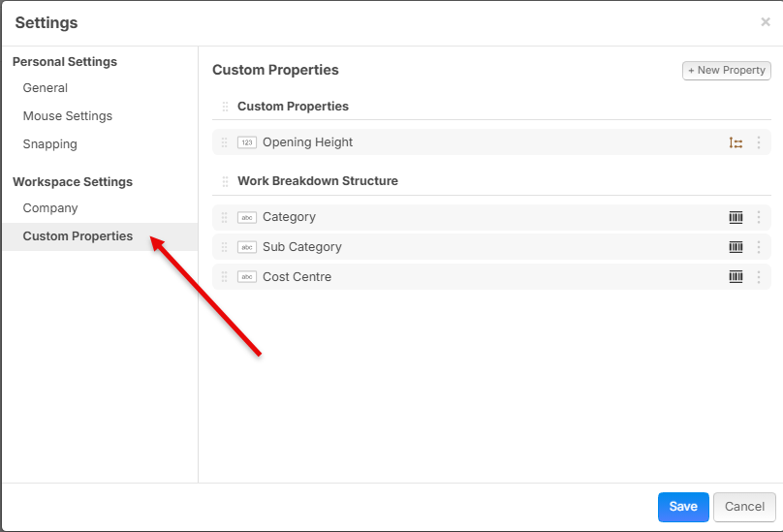
Task: Open the Company workspace settings
Action: click(50, 208)
